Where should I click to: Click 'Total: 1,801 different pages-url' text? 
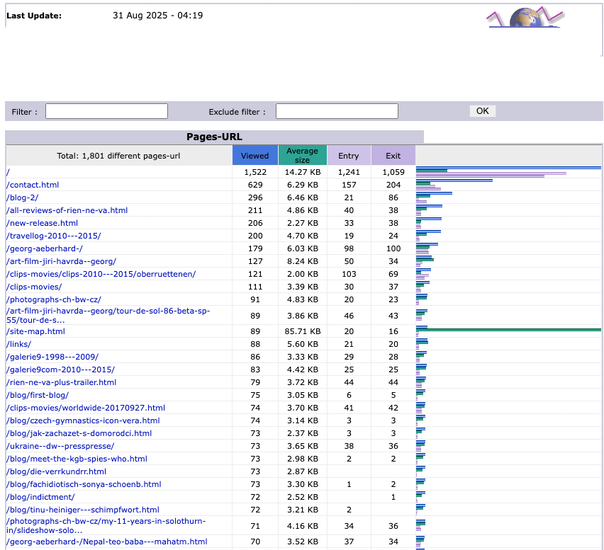click(119, 156)
